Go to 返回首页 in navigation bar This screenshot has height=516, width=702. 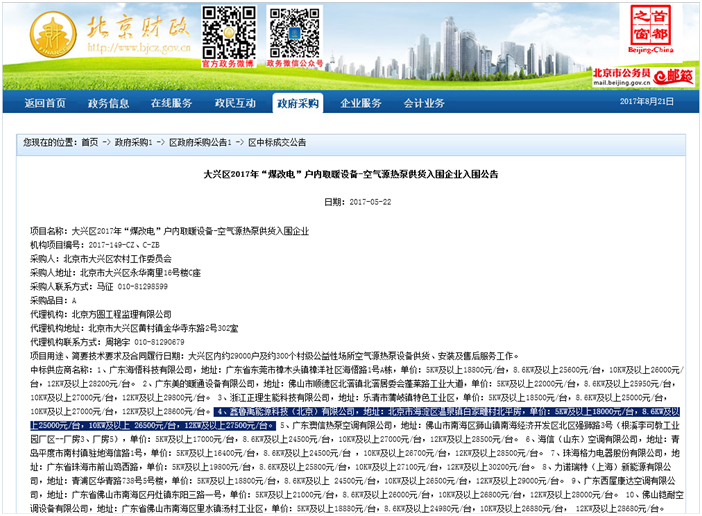tap(45, 103)
